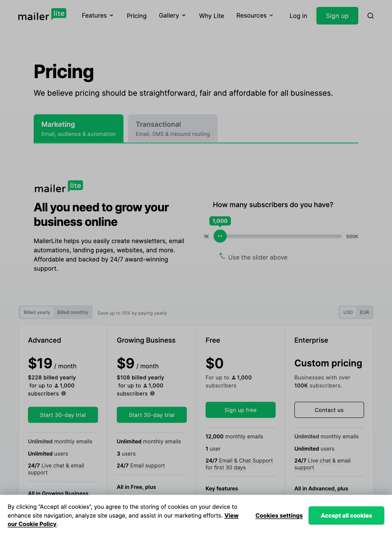The width and height of the screenshot is (392, 536).
Task: Expand the Resources menu
Action: coord(255,16)
